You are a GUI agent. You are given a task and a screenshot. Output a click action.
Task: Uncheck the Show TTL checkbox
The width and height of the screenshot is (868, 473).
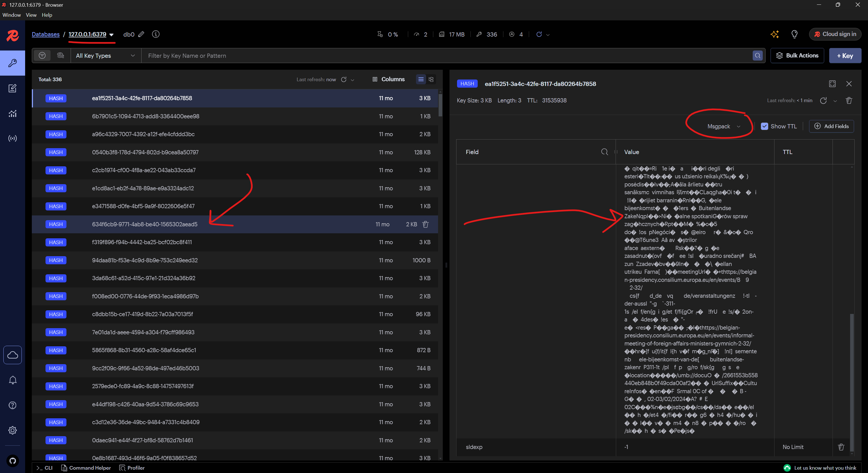pos(764,126)
